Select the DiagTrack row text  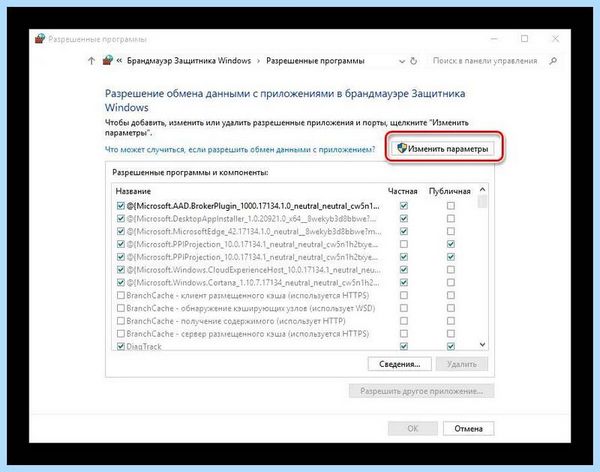pyautogui.click(x=144, y=346)
